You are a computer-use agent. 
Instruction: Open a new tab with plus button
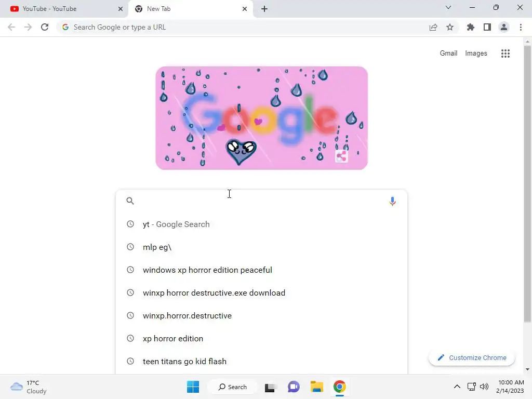coord(264,9)
